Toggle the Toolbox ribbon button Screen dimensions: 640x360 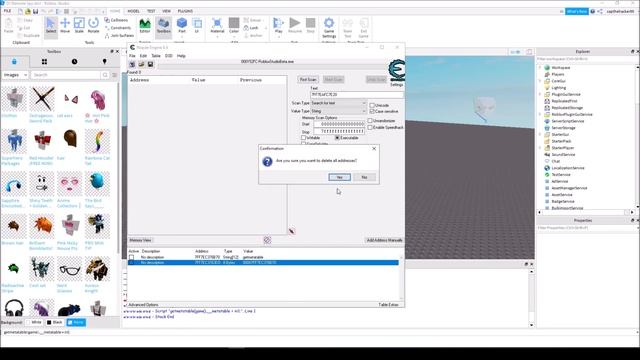point(164,26)
